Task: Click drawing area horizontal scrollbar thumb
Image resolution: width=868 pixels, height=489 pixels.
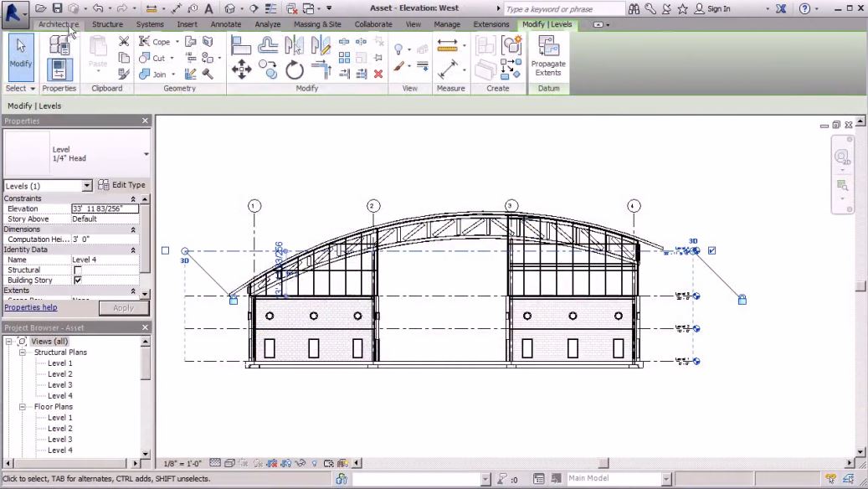Action: click(603, 463)
